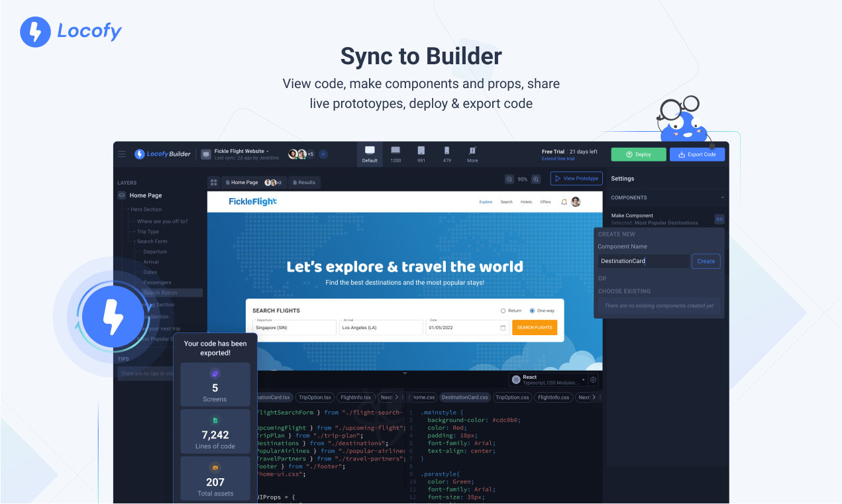
Task: Click Create to make new component
Action: pyautogui.click(x=706, y=261)
